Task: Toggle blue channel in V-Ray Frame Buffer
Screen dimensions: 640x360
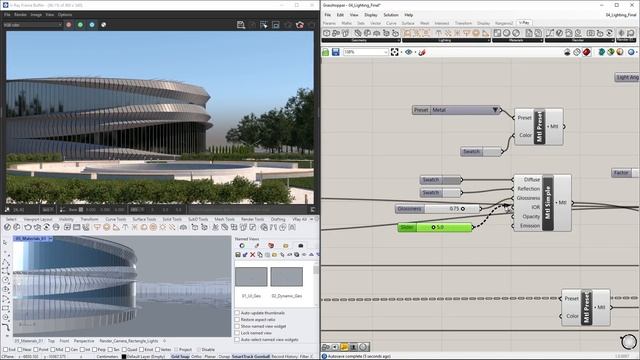Action: (x=92, y=25)
